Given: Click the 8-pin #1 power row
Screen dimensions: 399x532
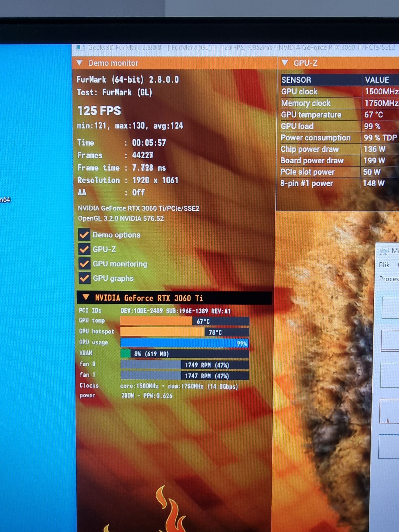Looking at the screenshot, I should point(340,183).
